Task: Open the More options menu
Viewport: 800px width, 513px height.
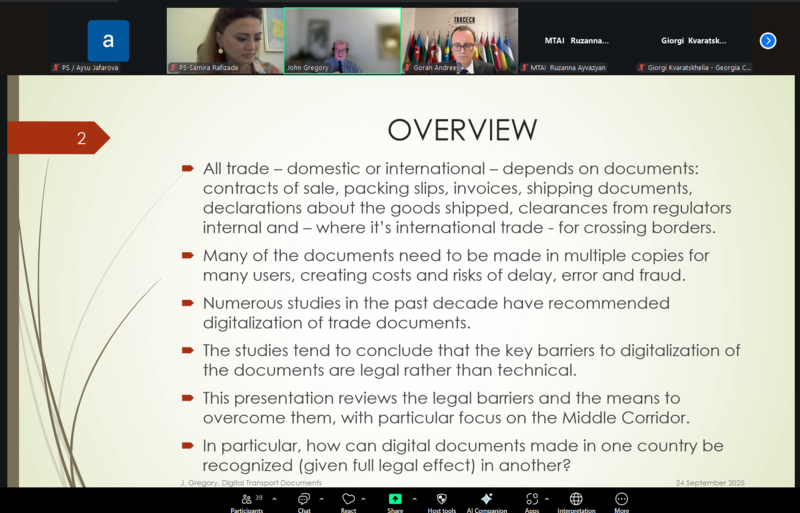Action: coord(621,499)
